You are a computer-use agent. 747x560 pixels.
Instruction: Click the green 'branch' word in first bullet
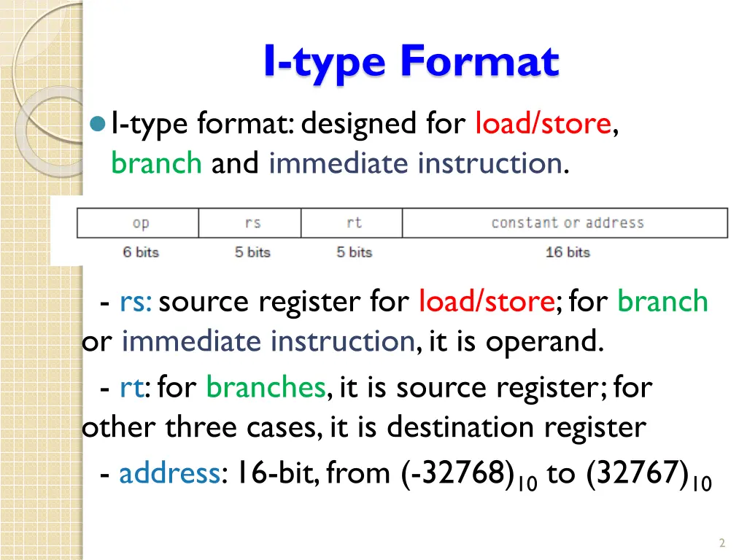(x=156, y=163)
